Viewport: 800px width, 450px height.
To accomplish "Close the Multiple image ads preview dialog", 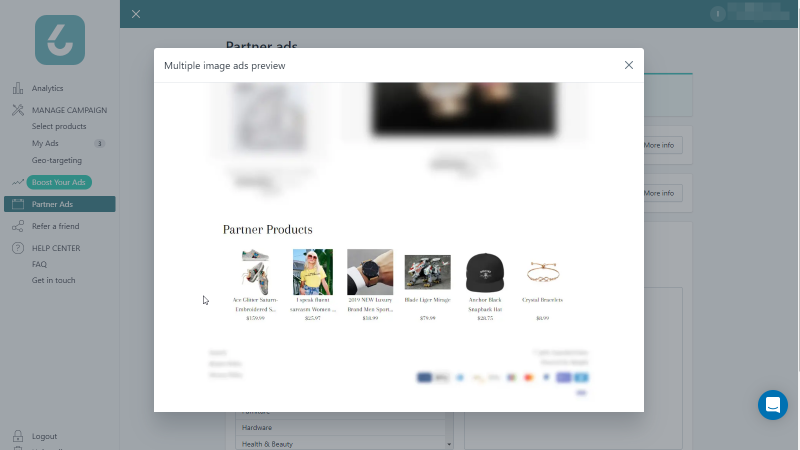I will (x=629, y=65).
